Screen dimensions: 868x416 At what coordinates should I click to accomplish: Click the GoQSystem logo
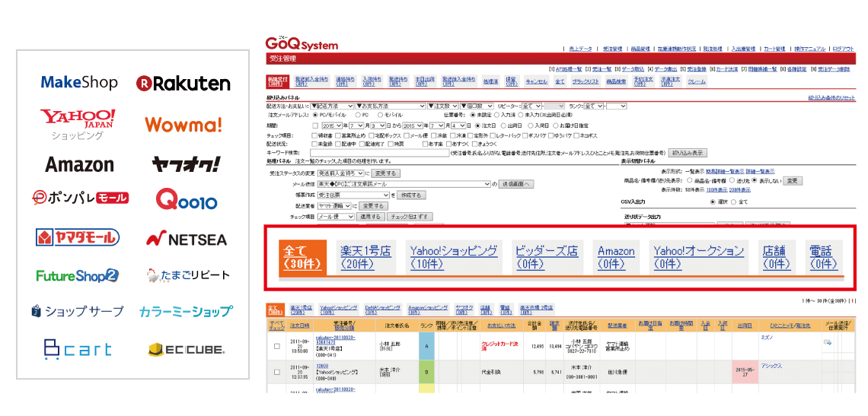302,44
